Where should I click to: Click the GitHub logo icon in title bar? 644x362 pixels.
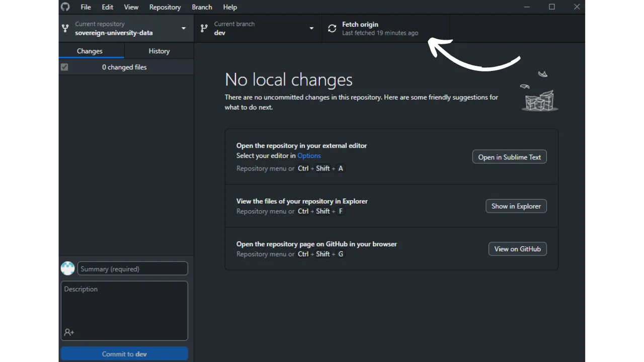tap(65, 7)
